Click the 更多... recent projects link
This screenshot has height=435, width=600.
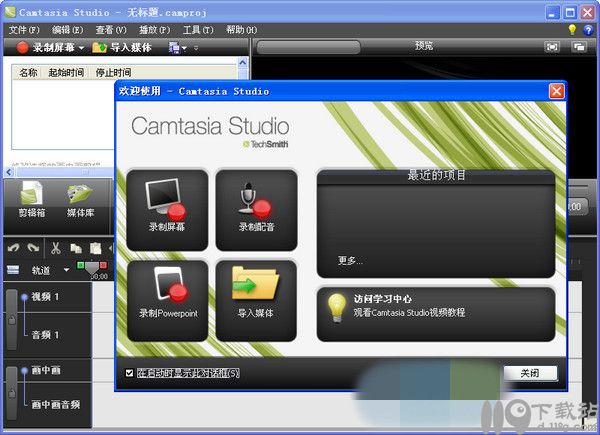pos(350,261)
